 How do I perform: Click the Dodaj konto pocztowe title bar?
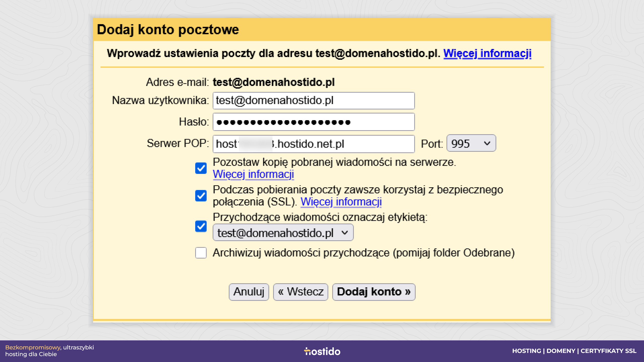point(322,29)
